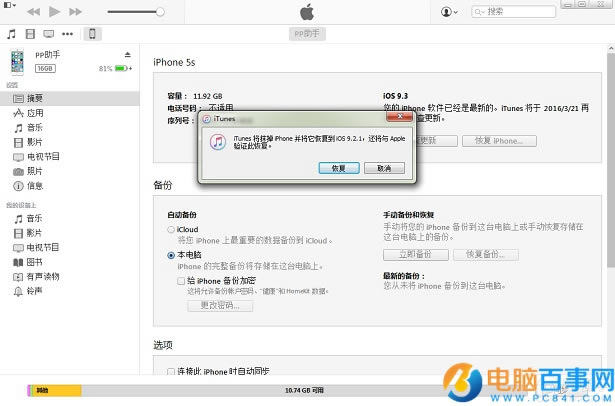Screen dimensions: 615x406
Task: Click the 恢复 iPhone... button
Action: 499,141
